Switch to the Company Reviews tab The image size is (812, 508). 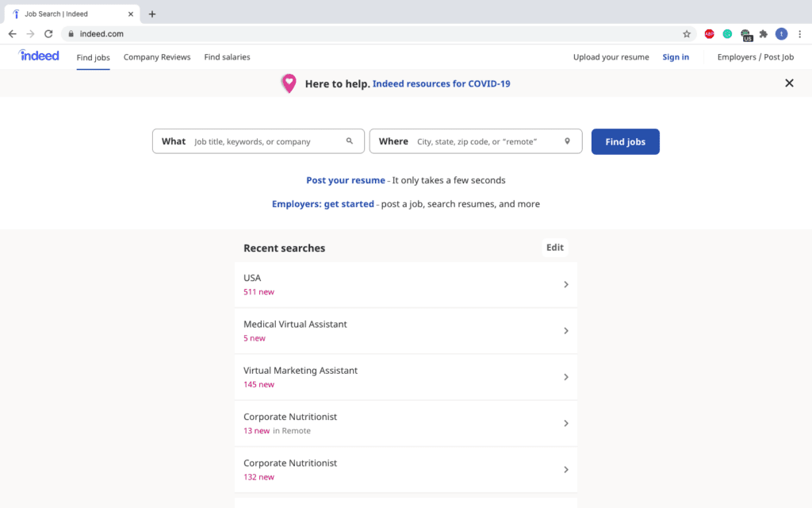(x=156, y=56)
